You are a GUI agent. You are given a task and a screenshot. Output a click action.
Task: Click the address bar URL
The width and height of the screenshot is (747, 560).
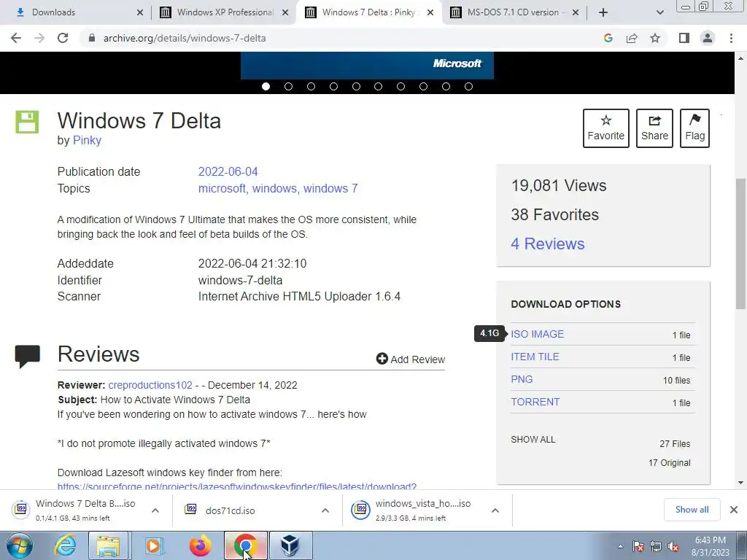pos(185,38)
